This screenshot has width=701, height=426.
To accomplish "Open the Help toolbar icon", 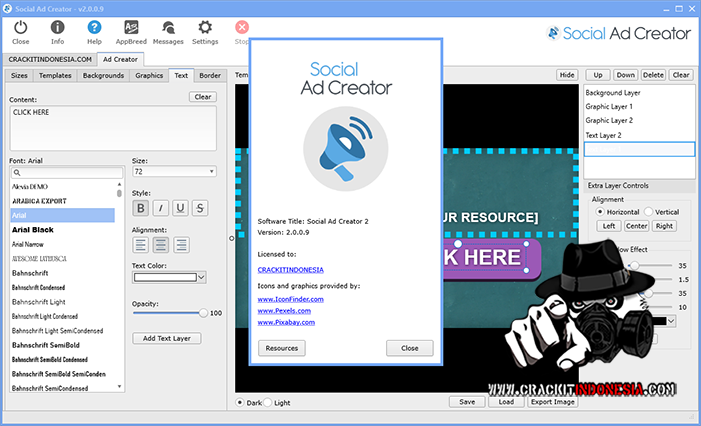I will pos(94,31).
